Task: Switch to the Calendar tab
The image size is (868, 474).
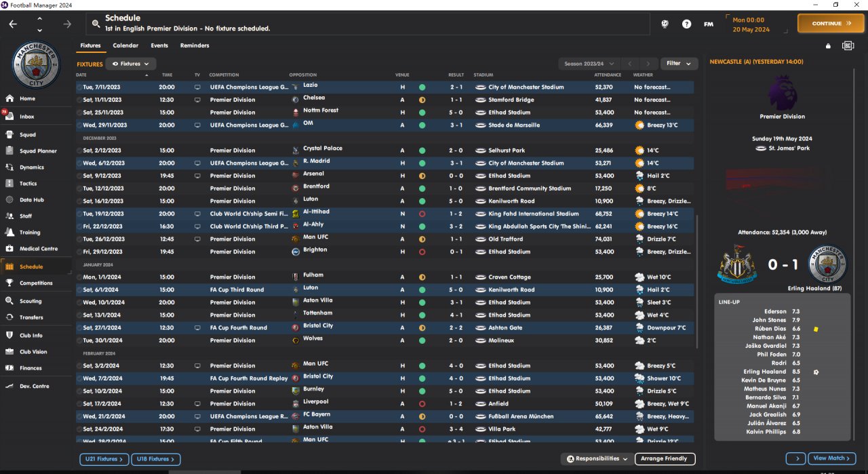Action: coord(125,45)
